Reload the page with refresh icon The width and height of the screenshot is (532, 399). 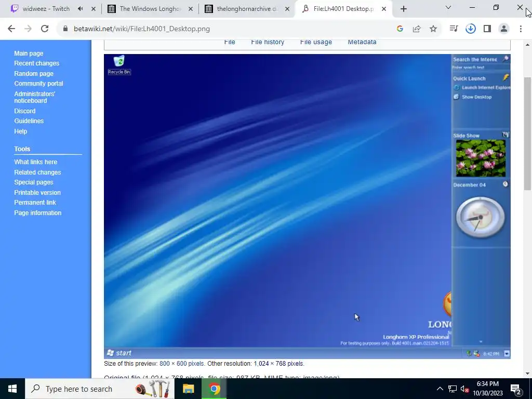pyautogui.click(x=45, y=29)
